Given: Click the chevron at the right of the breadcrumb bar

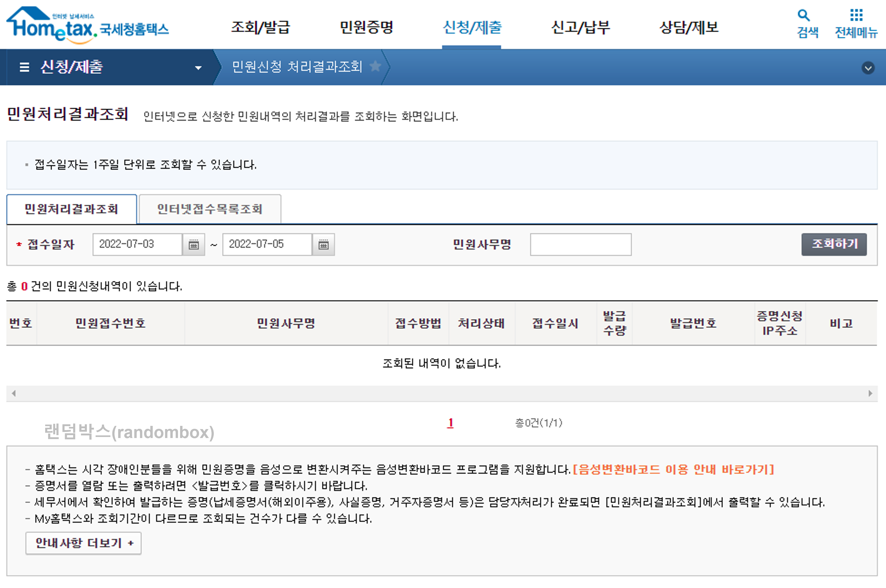Looking at the screenshot, I should [869, 68].
